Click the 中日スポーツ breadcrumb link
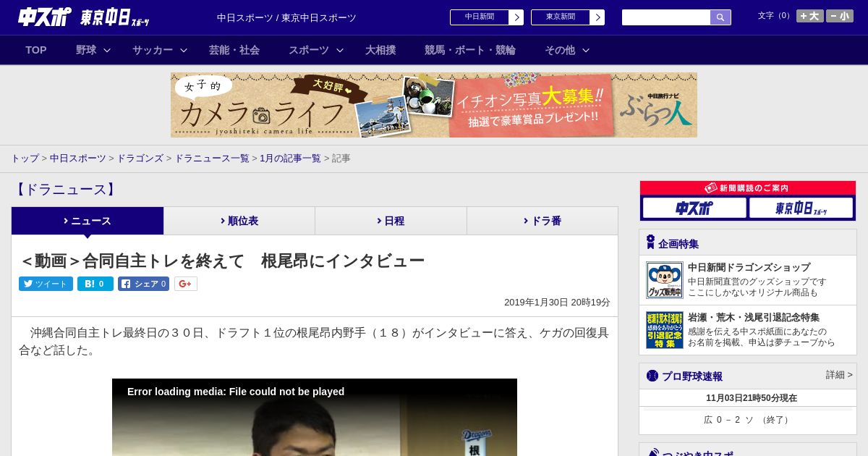The width and height of the screenshot is (868, 456). coord(78,159)
